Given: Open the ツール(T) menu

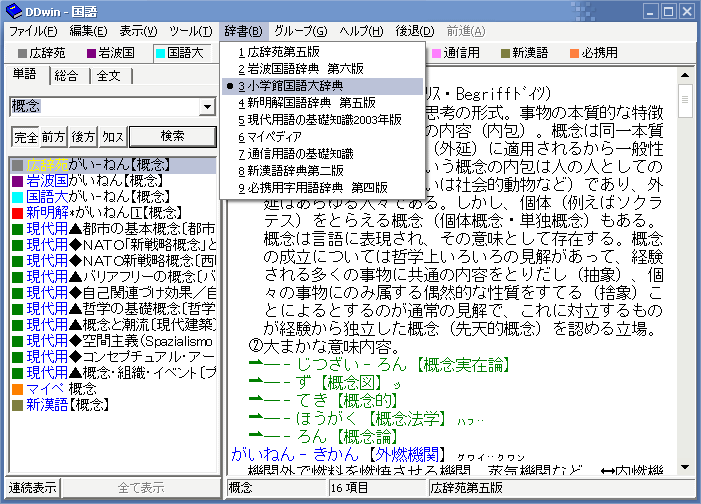Looking at the screenshot, I should [x=190, y=31].
